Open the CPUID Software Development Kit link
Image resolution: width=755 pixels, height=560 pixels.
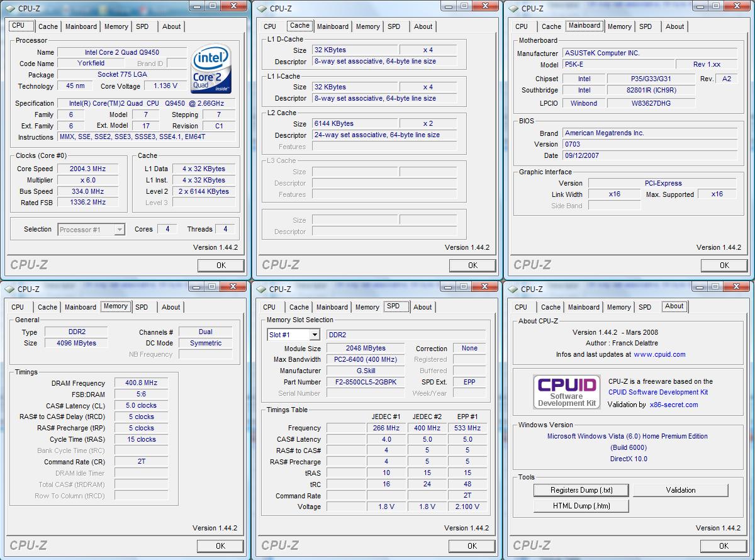click(x=658, y=392)
